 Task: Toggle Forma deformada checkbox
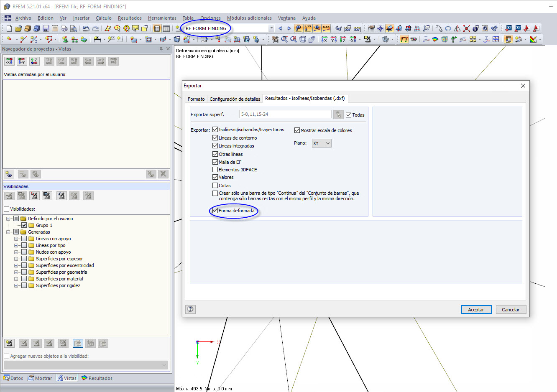(x=215, y=211)
